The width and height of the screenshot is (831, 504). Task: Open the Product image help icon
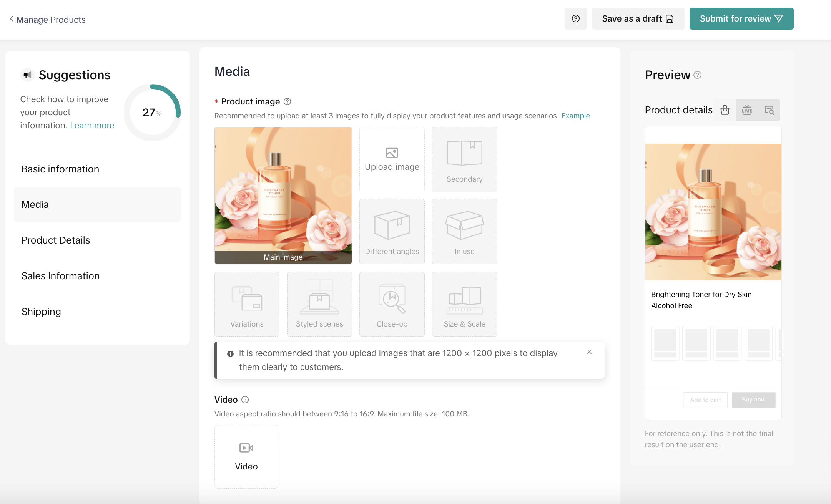coord(287,101)
